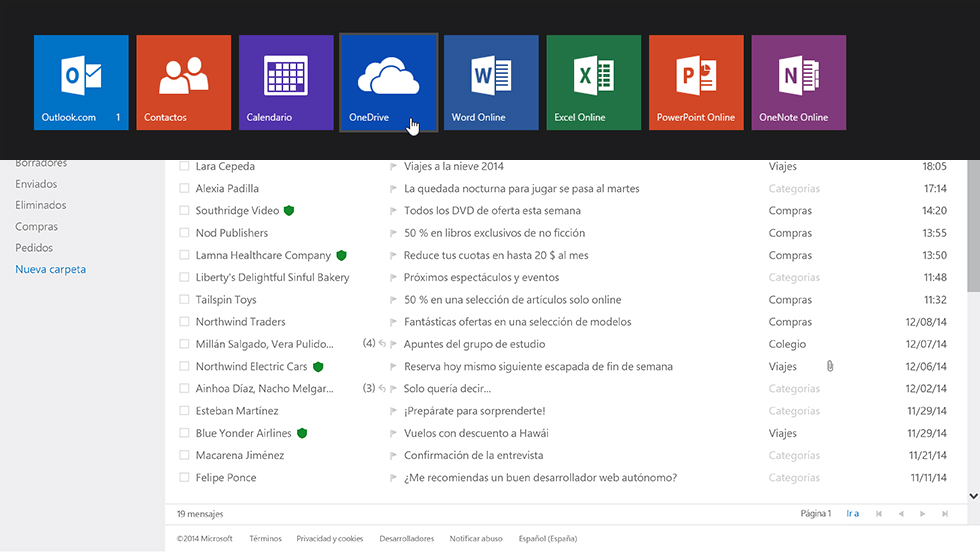
Task: Set category for Ainhoa Díaz conversation
Action: tap(794, 388)
